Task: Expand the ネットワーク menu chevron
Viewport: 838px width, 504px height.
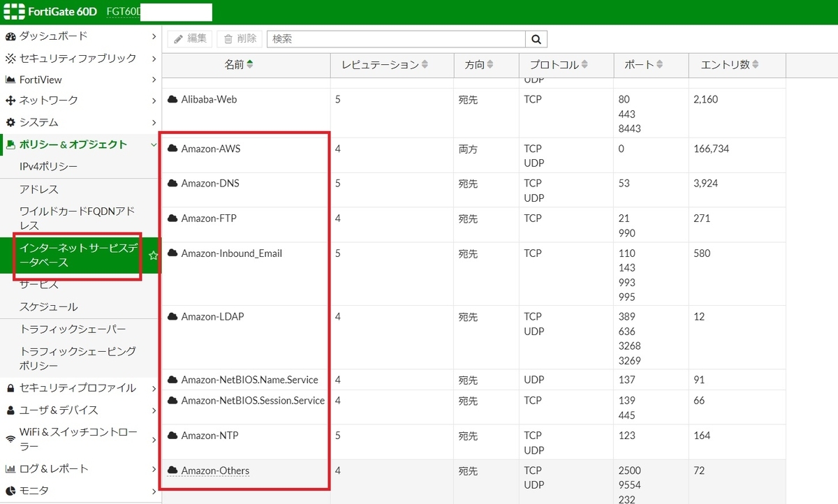Action: click(154, 101)
